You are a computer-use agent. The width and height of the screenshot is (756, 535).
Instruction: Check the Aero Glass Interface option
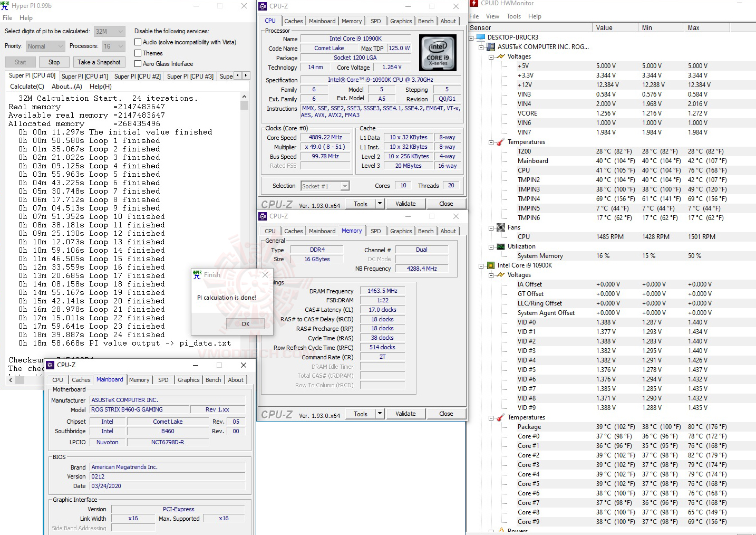coord(138,64)
